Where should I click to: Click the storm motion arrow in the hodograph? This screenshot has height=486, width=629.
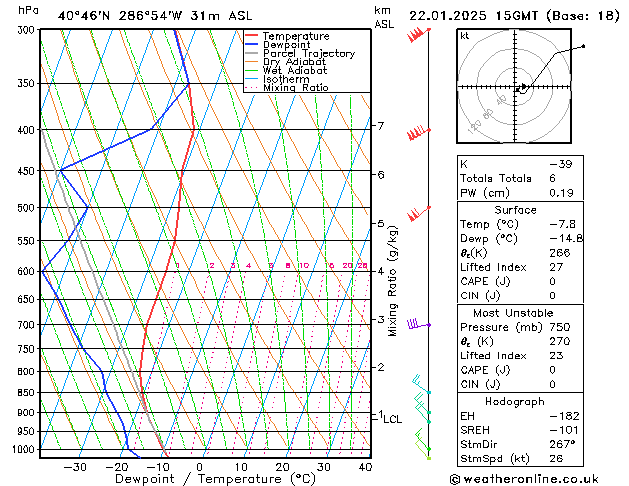click(523, 86)
